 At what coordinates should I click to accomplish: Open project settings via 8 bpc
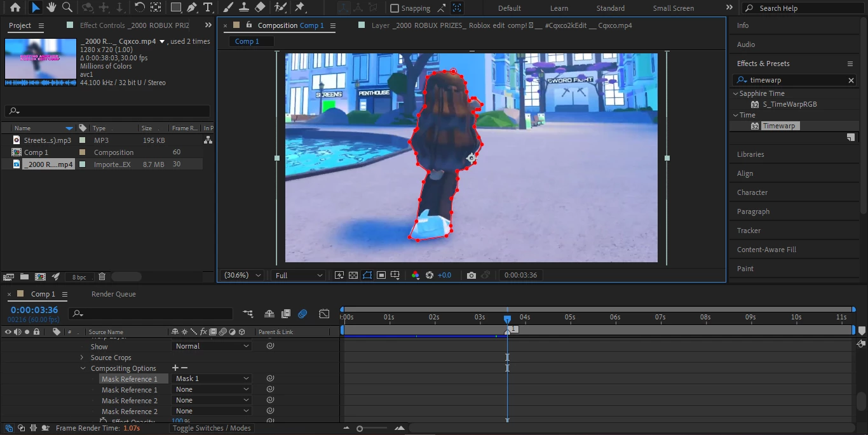79,277
